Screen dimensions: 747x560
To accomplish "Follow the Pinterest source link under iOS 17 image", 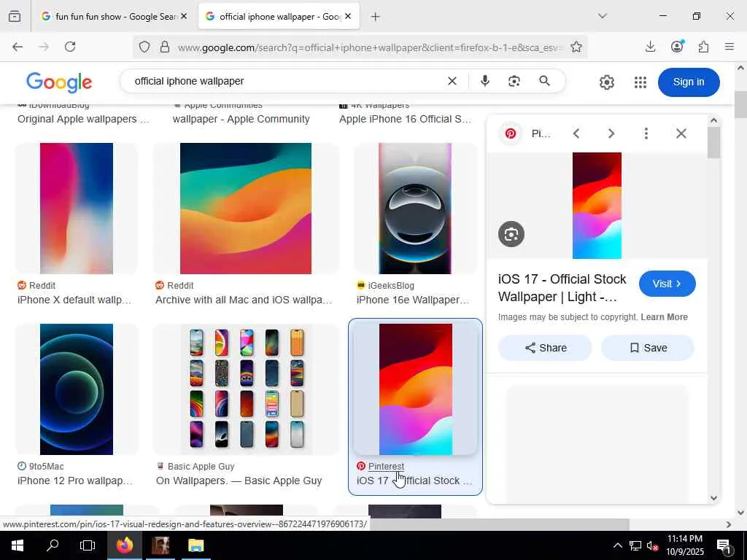I will pyautogui.click(x=386, y=466).
